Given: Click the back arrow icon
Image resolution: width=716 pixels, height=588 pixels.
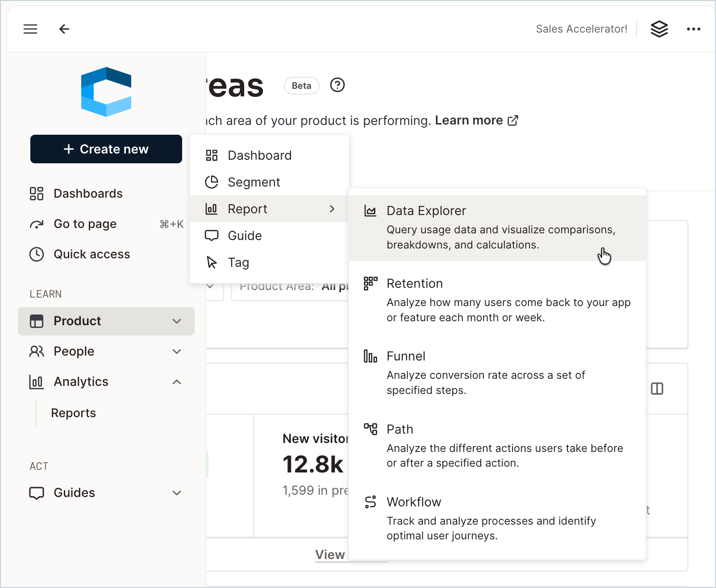Looking at the screenshot, I should [64, 29].
